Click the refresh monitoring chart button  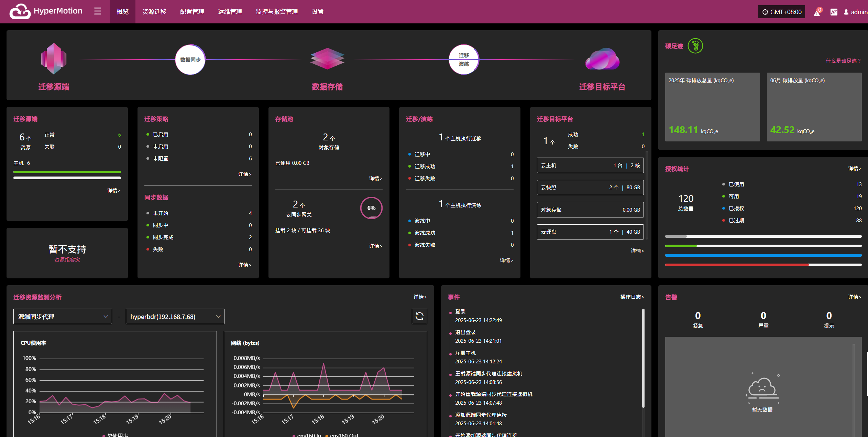coord(419,316)
